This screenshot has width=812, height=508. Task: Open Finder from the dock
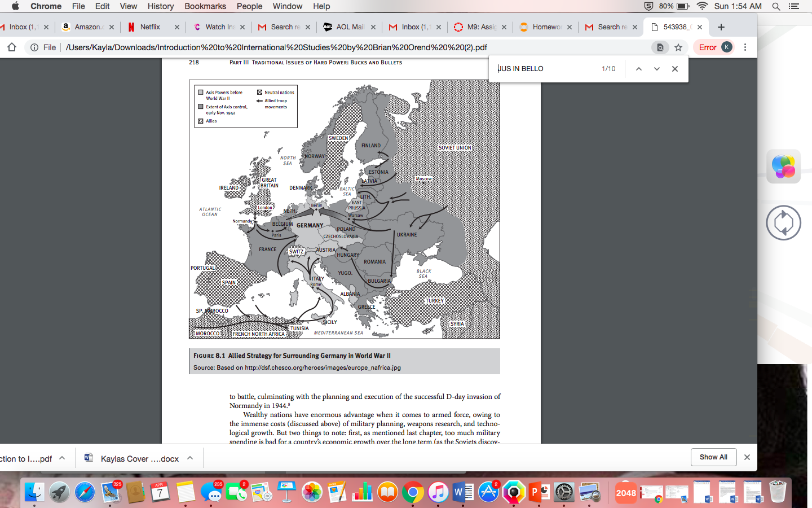34,492
